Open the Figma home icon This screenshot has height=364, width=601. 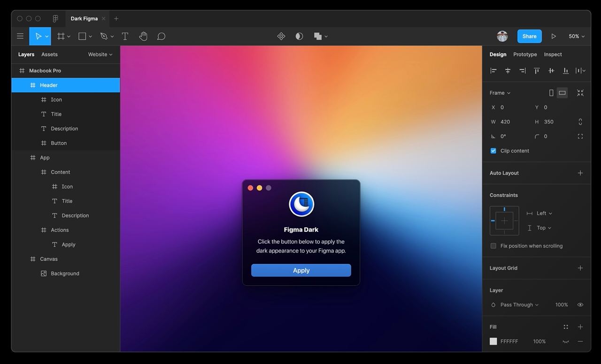coord(55,19)
